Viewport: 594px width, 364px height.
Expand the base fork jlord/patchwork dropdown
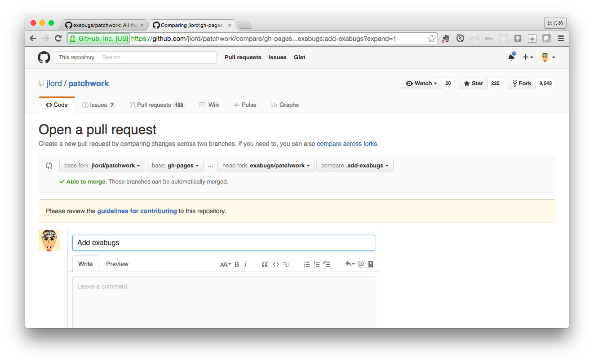tap(102, 166)
